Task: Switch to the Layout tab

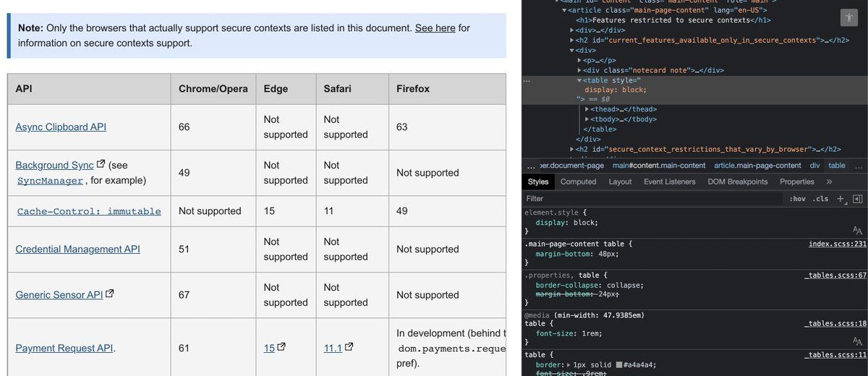Action: click(620, 181)
